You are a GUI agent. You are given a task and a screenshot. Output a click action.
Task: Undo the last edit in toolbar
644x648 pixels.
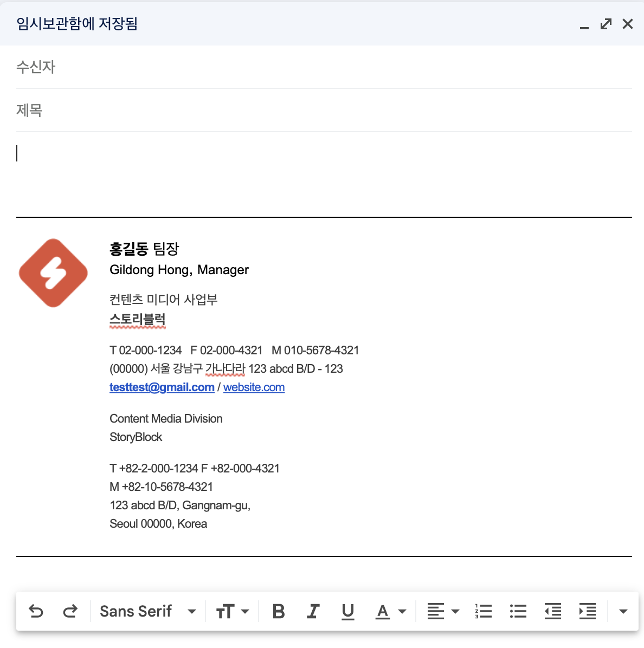pos(36,611)
